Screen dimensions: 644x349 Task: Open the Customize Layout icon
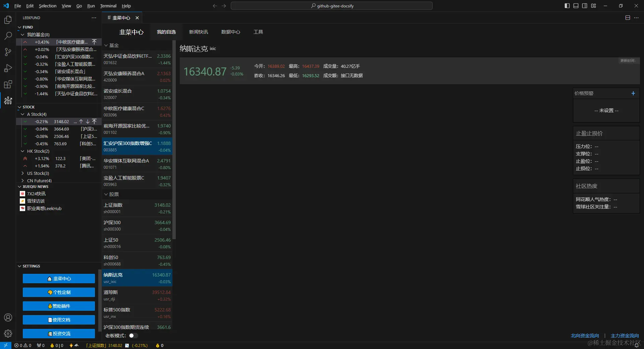pyautogui.click(x=594, y=6)
